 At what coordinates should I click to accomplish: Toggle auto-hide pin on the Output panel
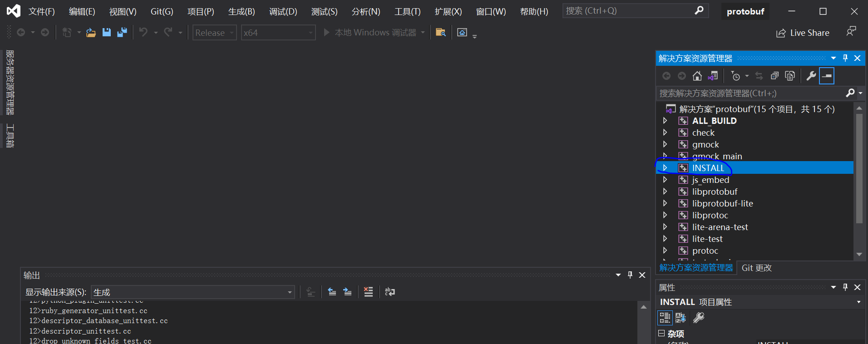[x=630, y=275]
